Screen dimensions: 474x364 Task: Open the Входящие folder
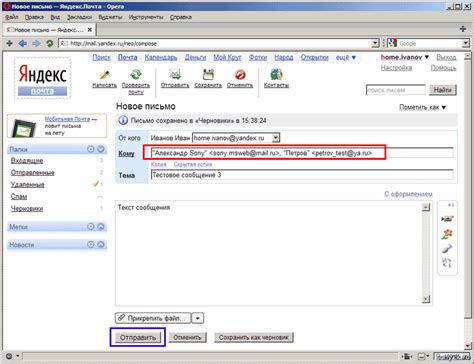click(x=27, y=161)
